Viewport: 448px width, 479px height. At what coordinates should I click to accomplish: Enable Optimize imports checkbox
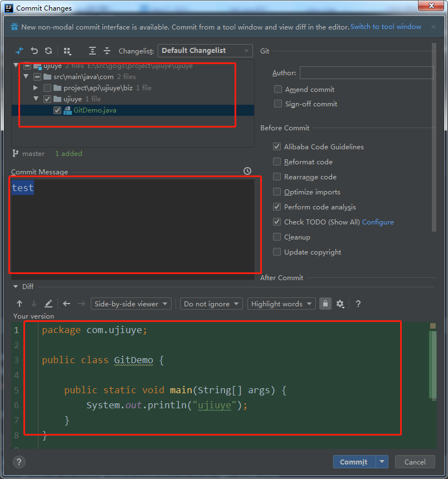[x=277, y=192]
